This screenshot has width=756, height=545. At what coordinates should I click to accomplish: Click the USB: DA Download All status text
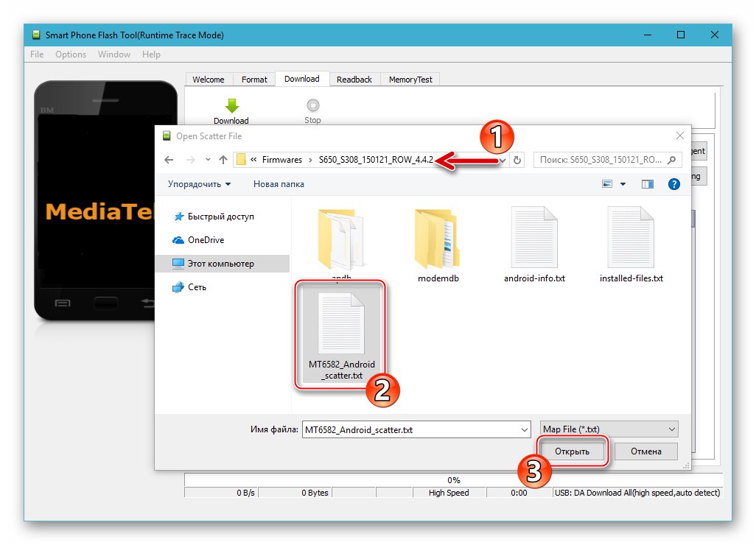click(637, 493)
